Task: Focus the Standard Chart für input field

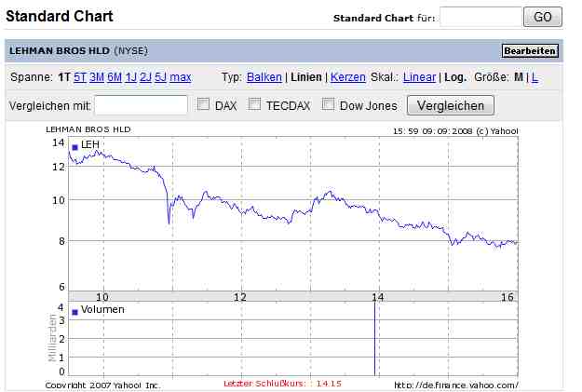Action: [480, 17]
